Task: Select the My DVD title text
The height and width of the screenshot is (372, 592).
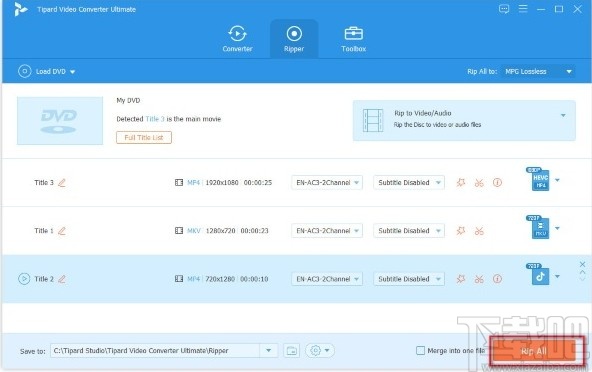Action: pyautogui.click(x=128, y=100)
